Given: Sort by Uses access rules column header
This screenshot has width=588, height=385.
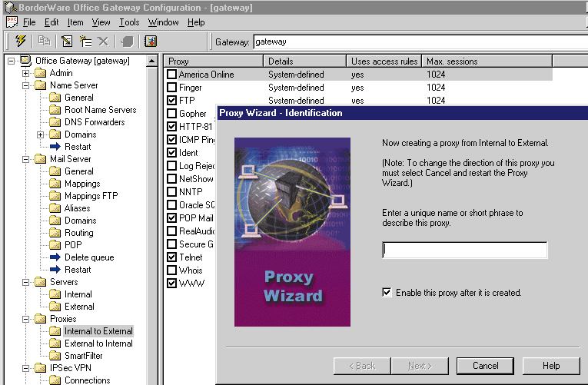Looking at the screenshot, I should click(384, 61).
